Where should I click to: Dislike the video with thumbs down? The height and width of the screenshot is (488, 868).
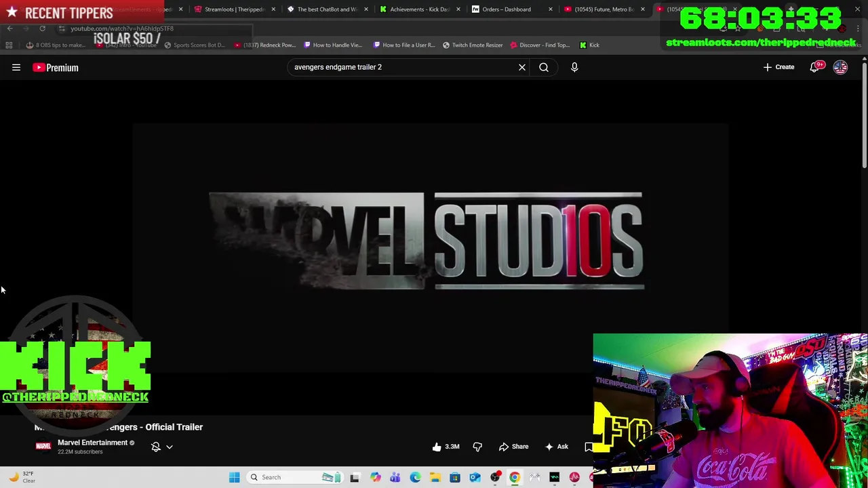pyautogui.click(x=477, y=447)
